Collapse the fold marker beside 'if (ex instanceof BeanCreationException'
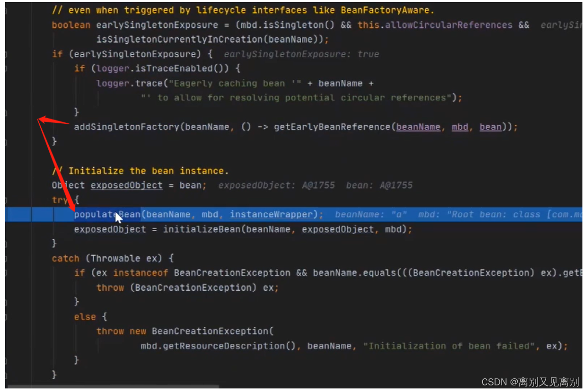Screen dimensions: 587x392 click(7, 273)
